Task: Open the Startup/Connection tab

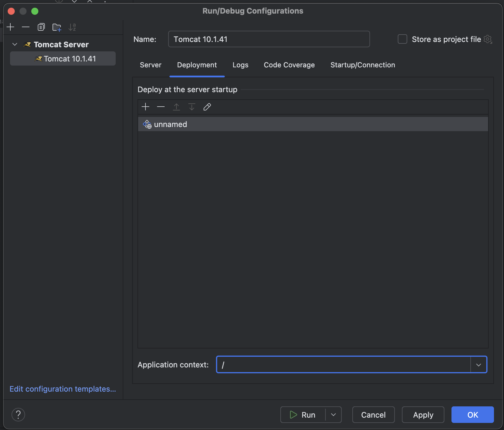Action: click(363, 65)
